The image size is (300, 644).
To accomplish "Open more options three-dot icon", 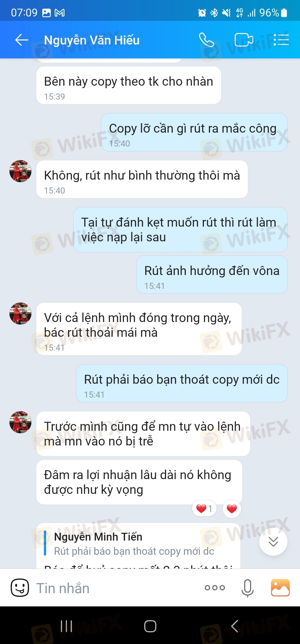I will pos(215,588).
